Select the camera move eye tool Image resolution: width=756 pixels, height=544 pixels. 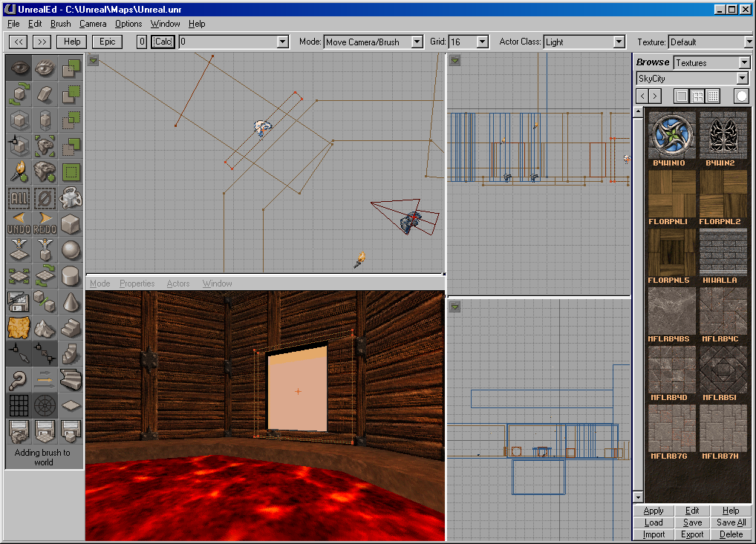[19, 68]
